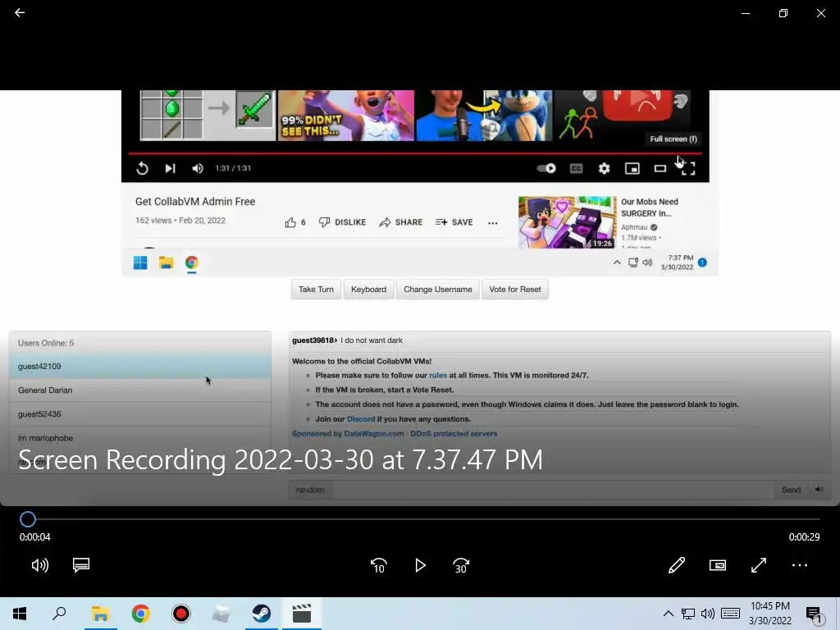Click the VM notification badge
Screen dimensions: 840x630
coord(702,262)
